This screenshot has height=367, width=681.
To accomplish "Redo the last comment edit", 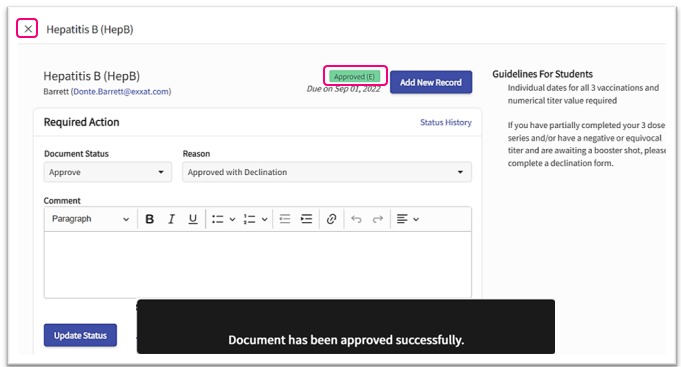I will pyautogui.click(x=378, y=219).
